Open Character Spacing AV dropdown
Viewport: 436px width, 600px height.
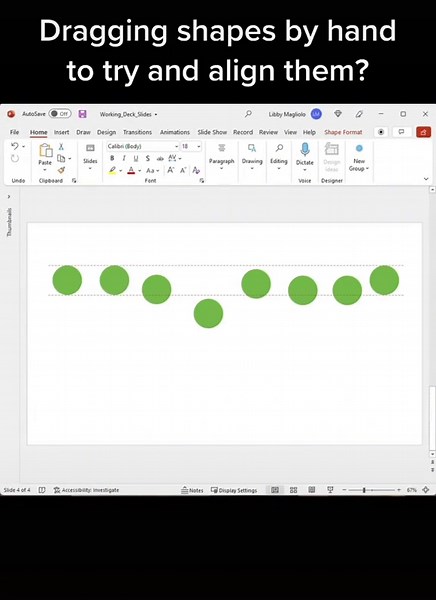tap(175, 158)
